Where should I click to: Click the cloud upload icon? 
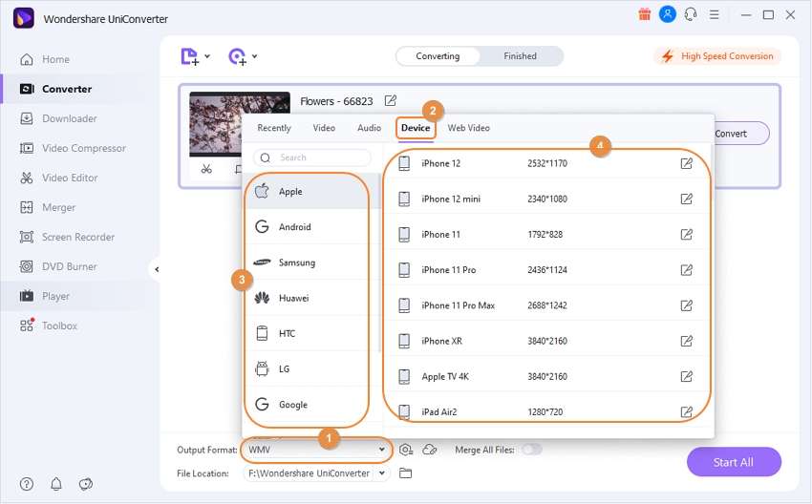click(430, 450)
